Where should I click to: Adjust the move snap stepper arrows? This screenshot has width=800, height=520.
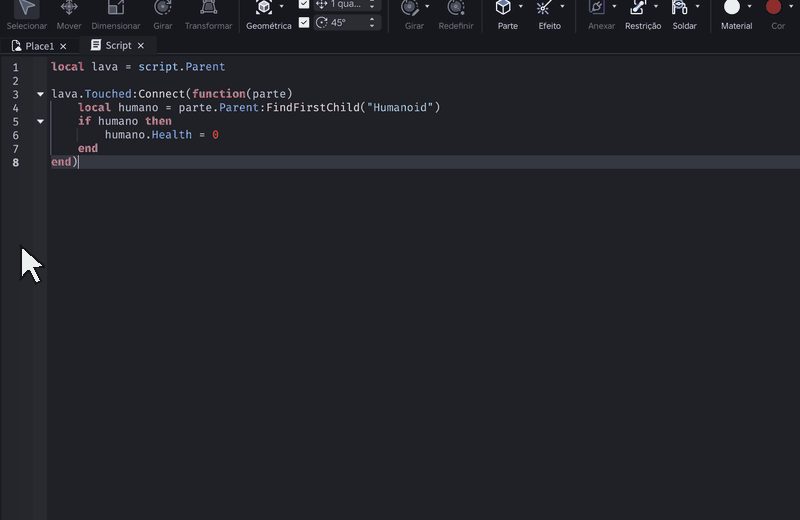coord(372,5)
